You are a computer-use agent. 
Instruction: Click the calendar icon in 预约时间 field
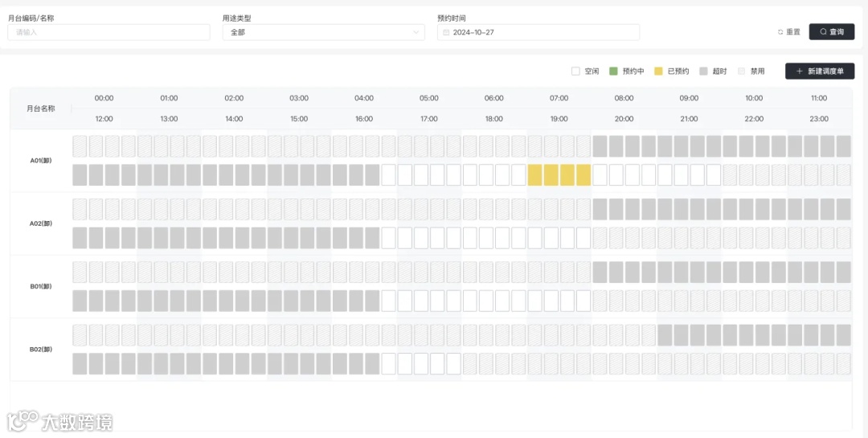(x=445, y=32)
